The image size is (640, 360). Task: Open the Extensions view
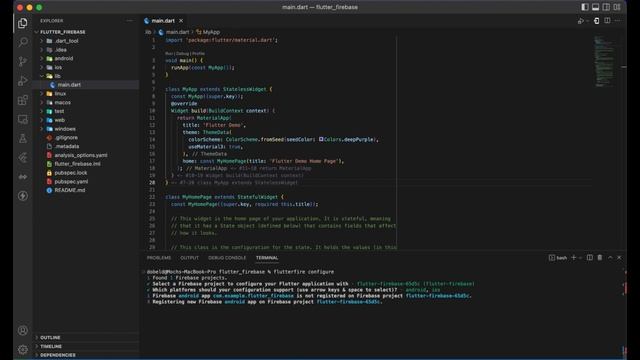pyautogui.click(x=23, y=100)
